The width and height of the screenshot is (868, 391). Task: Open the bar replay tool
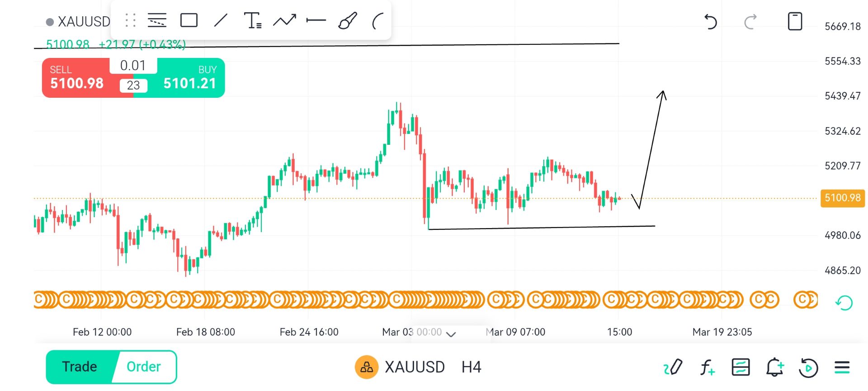pyautogui.click(x=808, y=367)
